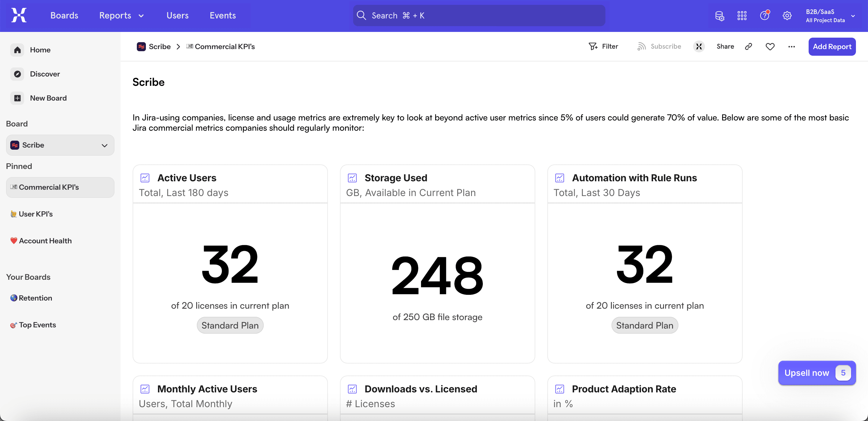The image size is (868, 421).
Task: Click the Subscribe feed icon
Action: [642, 46]
